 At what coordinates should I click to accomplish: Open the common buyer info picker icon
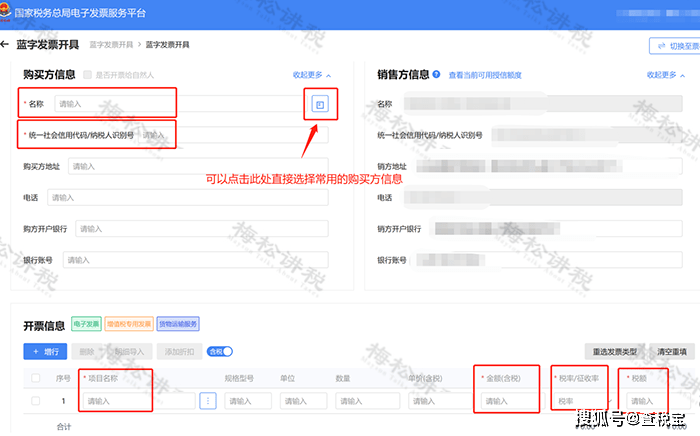[x=319, y=104]
